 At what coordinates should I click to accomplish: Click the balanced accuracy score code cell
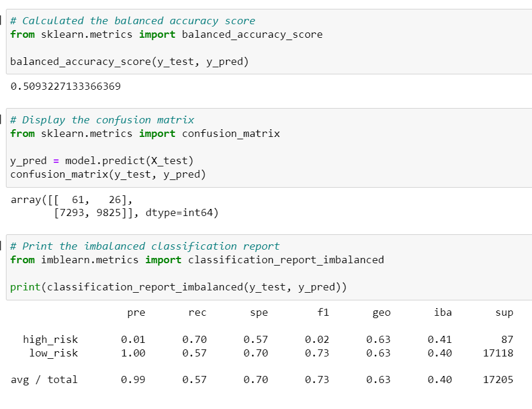tap(269, 42)
